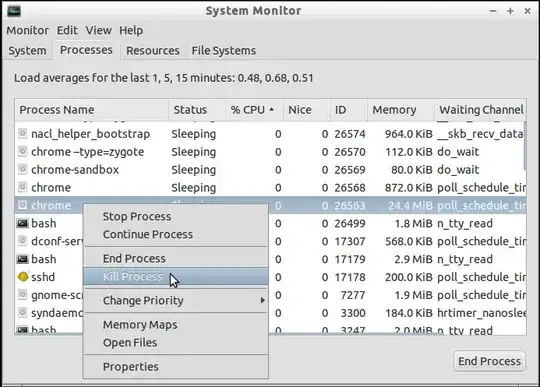The width and height of the screenshot is (540, 387).
Task: Click the load averages text line
Action: 164,78
